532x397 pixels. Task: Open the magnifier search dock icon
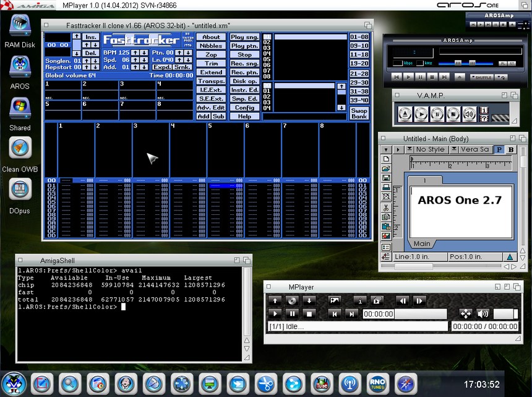tap(69, 384)
